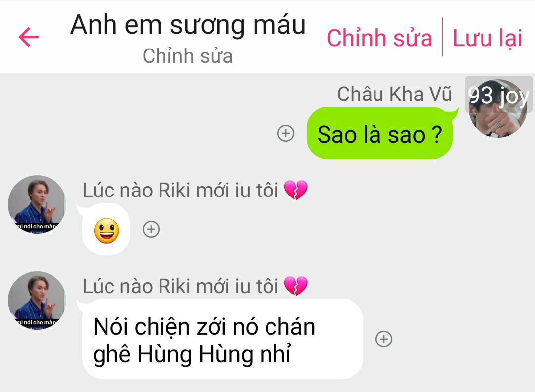Viewport: 535px width, 392px height.
Task: Tap broken heart emoji in second sender name
Action: click(295, 286)
